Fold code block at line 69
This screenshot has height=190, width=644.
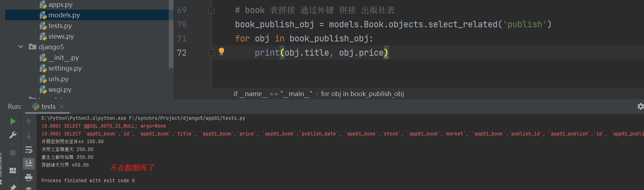click(211, 10)
